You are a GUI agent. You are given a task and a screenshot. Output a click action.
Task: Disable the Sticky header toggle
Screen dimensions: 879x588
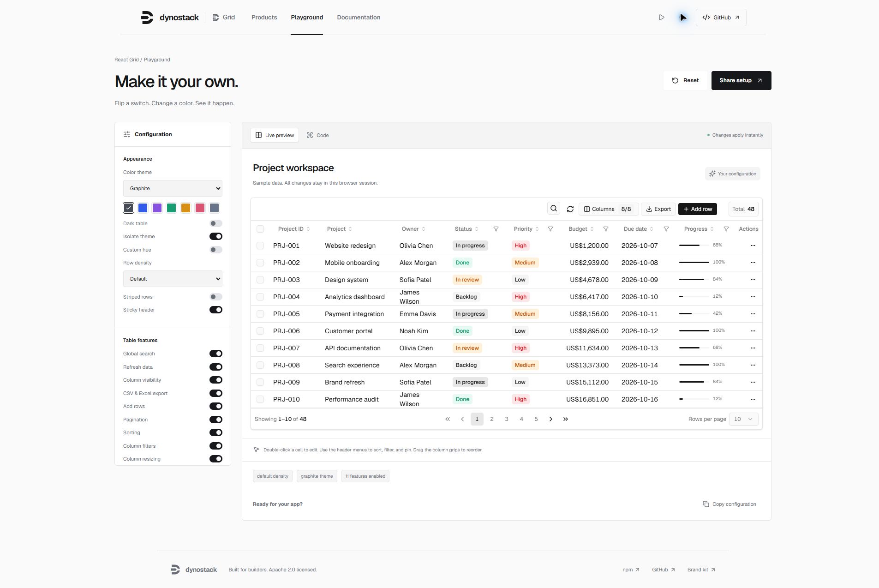[x=216, y=310]
